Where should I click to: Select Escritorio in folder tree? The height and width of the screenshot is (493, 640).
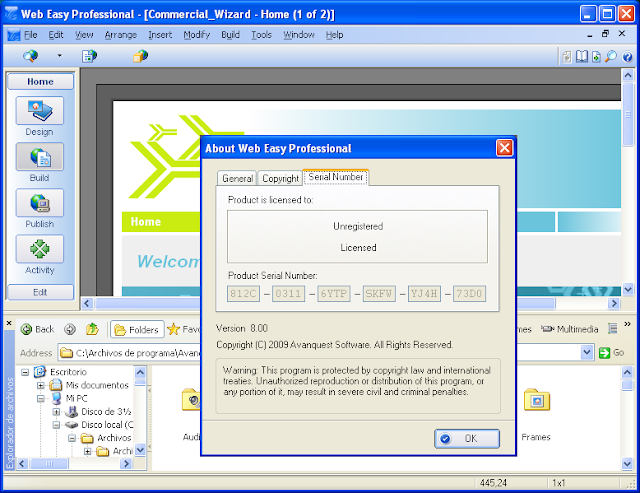(x=68, y=372)
